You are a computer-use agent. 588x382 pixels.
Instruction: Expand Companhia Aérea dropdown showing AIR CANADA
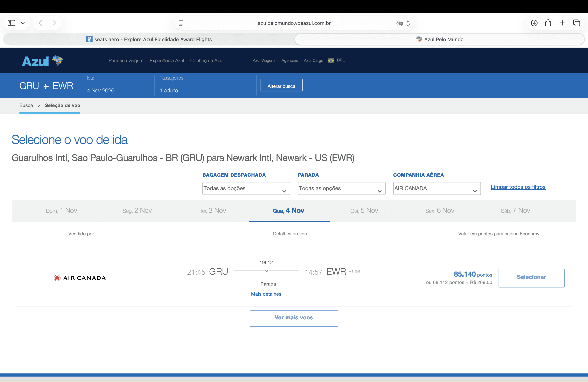pos(437,188)
